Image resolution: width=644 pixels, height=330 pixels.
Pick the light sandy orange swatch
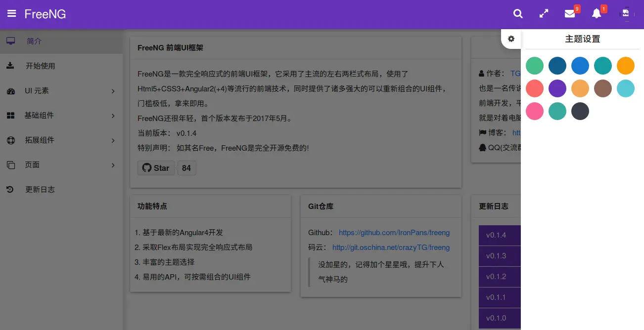click(580, 88)
